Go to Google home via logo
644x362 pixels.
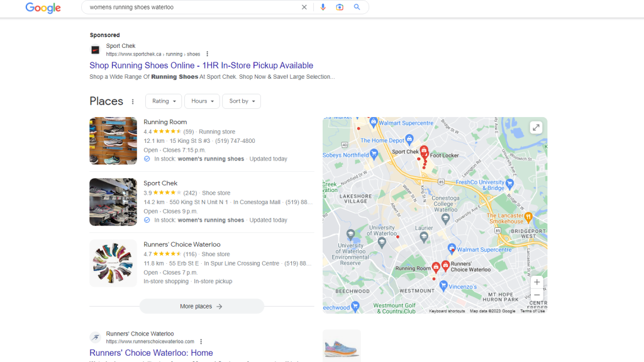coord(43,8)
